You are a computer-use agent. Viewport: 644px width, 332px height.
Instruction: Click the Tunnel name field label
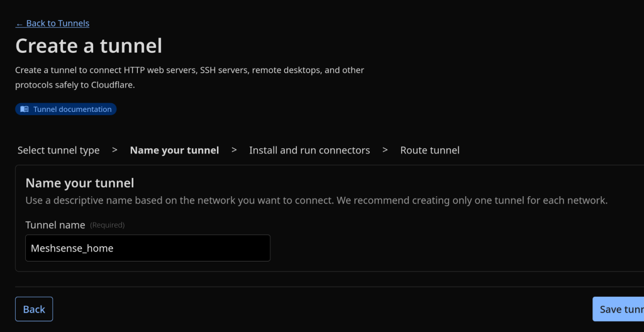point(55,224)
